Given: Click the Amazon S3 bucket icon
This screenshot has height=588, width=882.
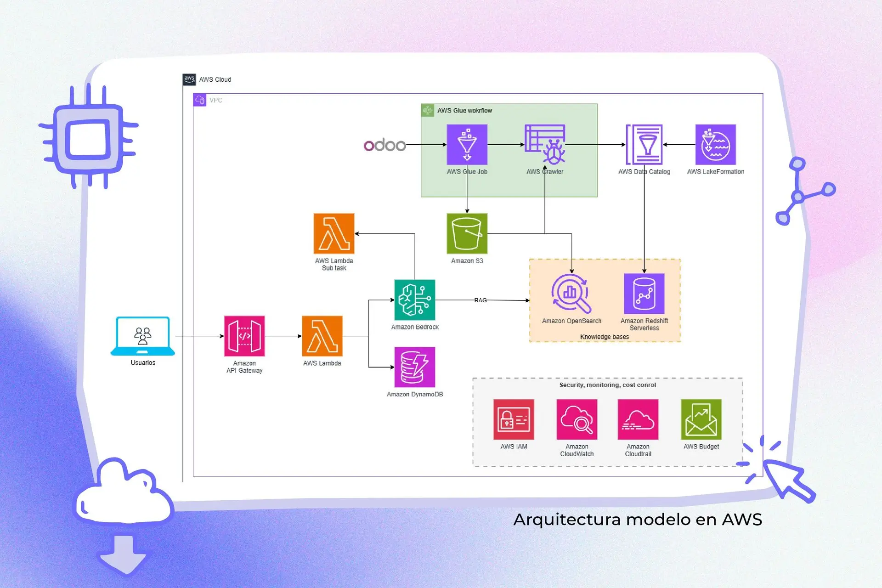Looking at the screenshot, I should [x=467, y=233].
